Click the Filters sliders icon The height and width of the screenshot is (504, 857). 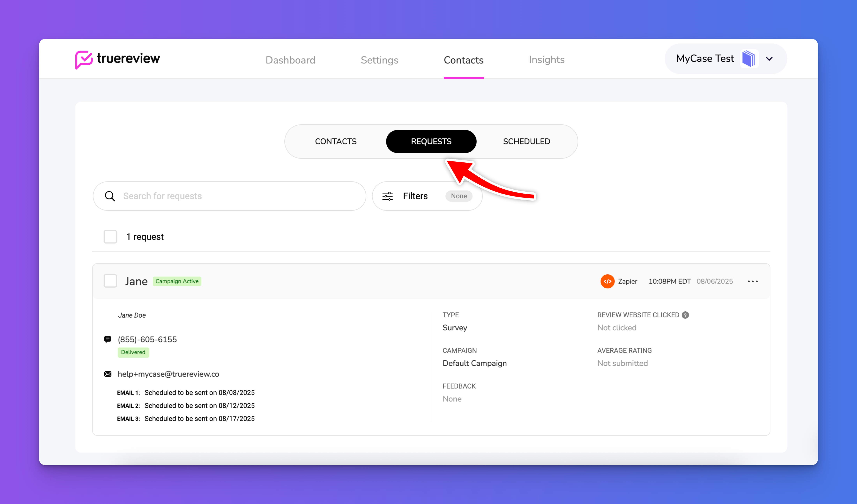(387, 196)
